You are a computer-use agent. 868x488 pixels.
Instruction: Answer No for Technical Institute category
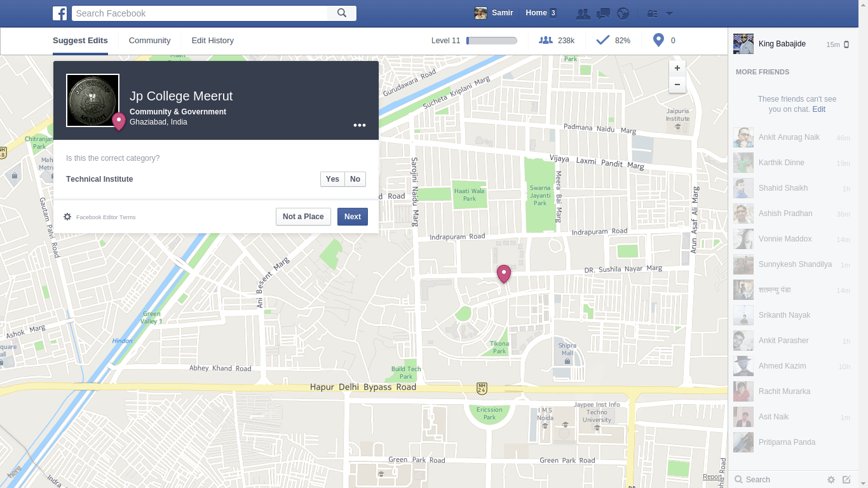pos(355,179)
